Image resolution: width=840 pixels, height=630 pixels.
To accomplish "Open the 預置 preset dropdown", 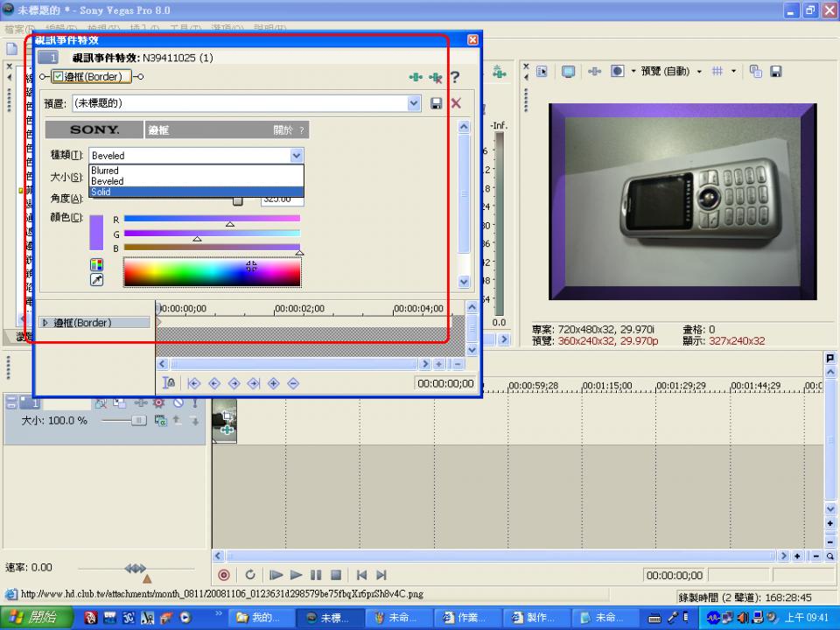I will (x=414, y=103).
